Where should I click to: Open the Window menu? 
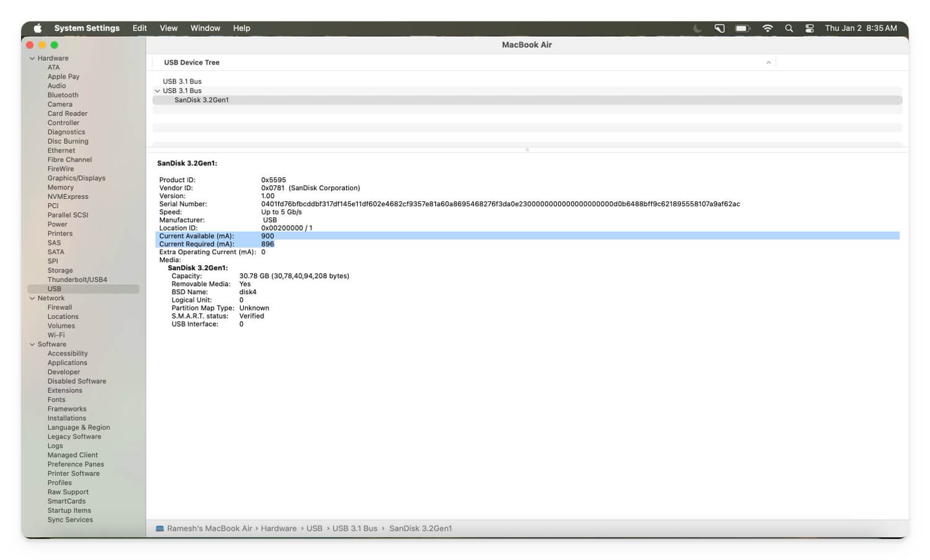coord(205,28)
